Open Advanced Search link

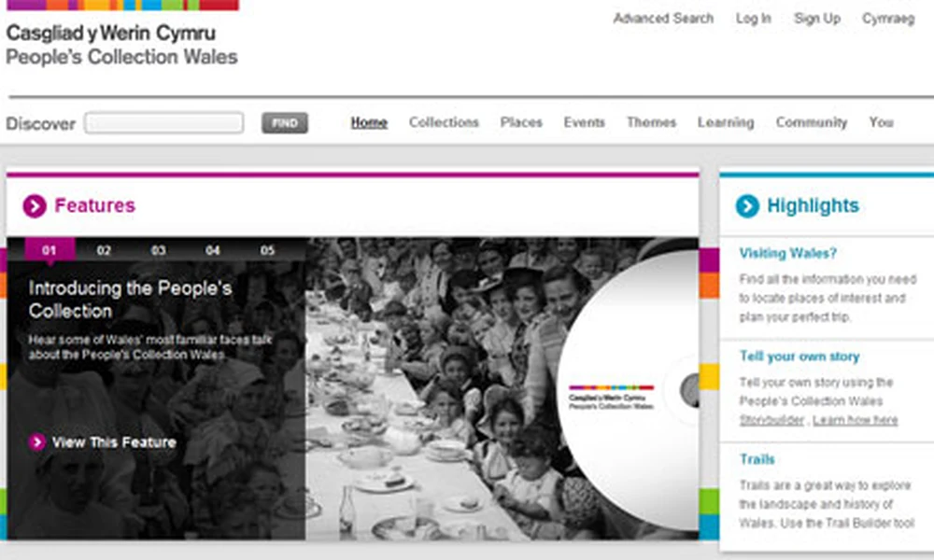pos(663,19)
